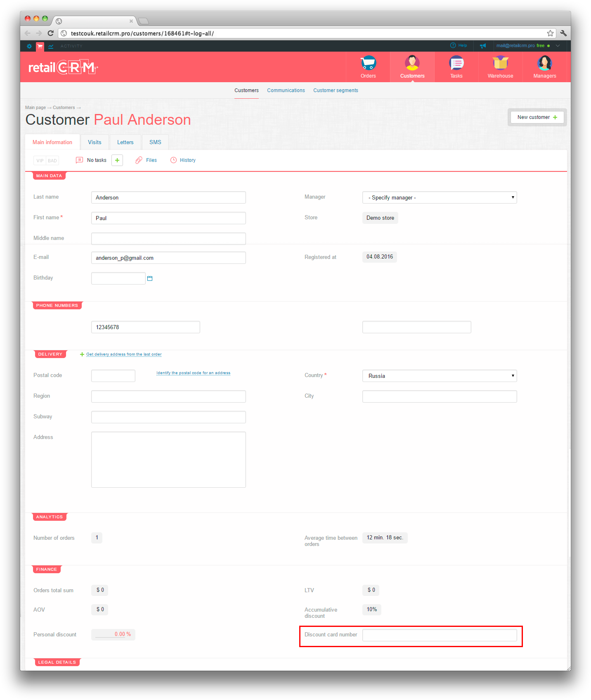Go to the Tasks section
This screenshot has width=591, height=700.
[456, 67]
